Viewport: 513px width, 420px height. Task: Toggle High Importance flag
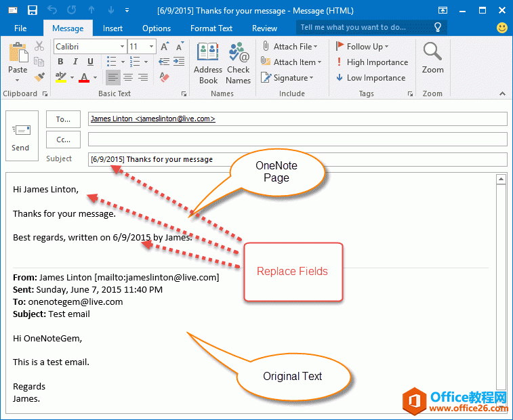tap(371, 62)
